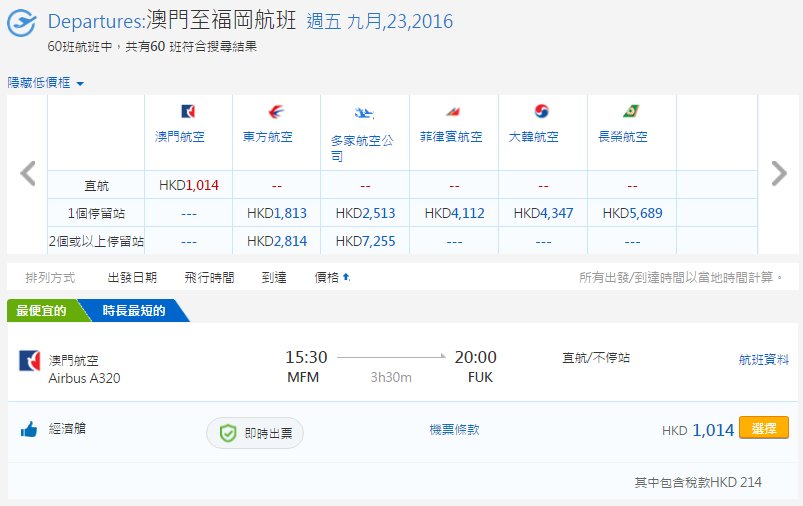Select the 東方航空 column header
This screenshot has height=506, width=803.
click(x=268, y=137)
